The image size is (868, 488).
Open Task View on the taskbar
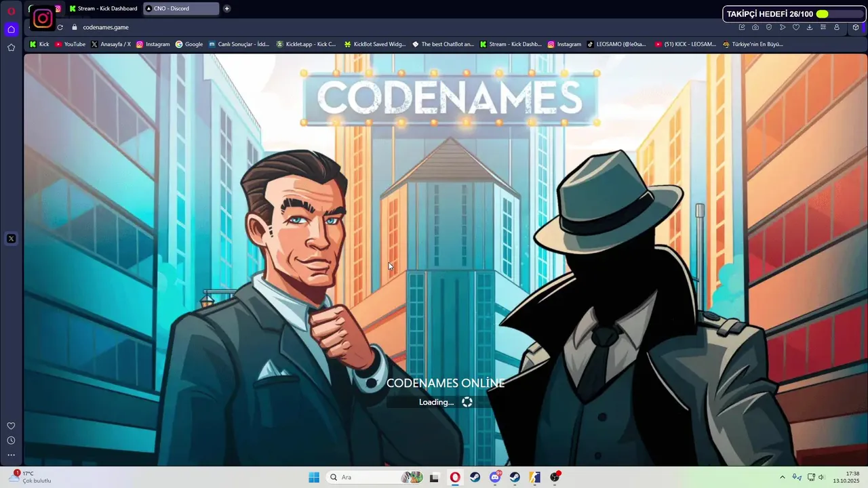tap(434, 477)
